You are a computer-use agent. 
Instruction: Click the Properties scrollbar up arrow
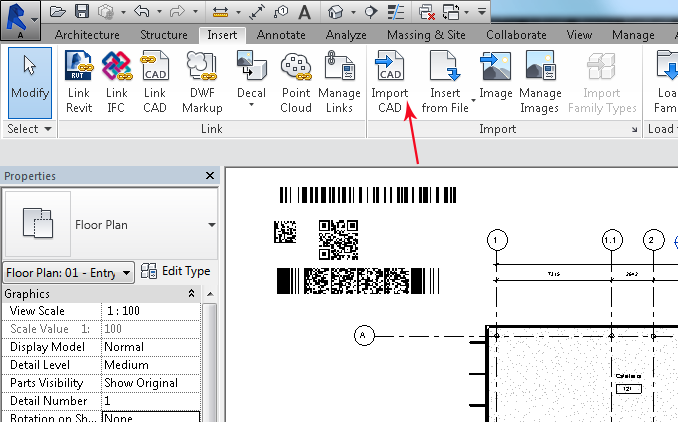click(x=210, y=294)
